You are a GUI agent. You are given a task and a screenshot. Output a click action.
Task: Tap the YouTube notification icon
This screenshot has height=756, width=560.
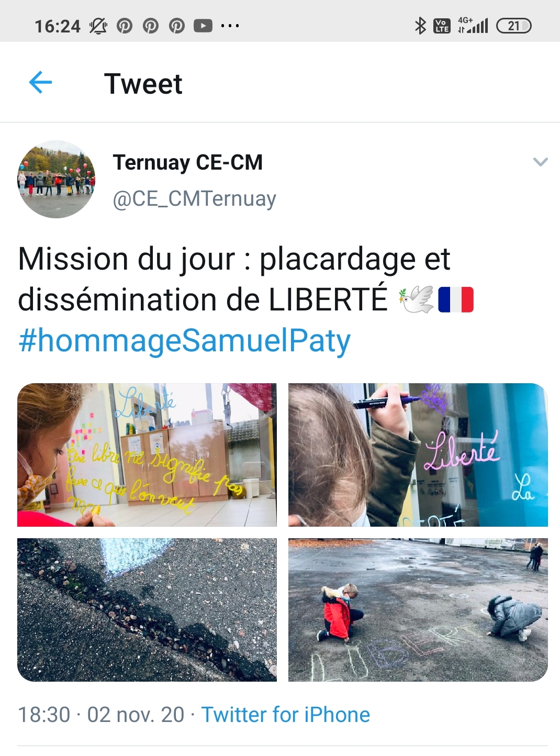(x=203, y=26)
